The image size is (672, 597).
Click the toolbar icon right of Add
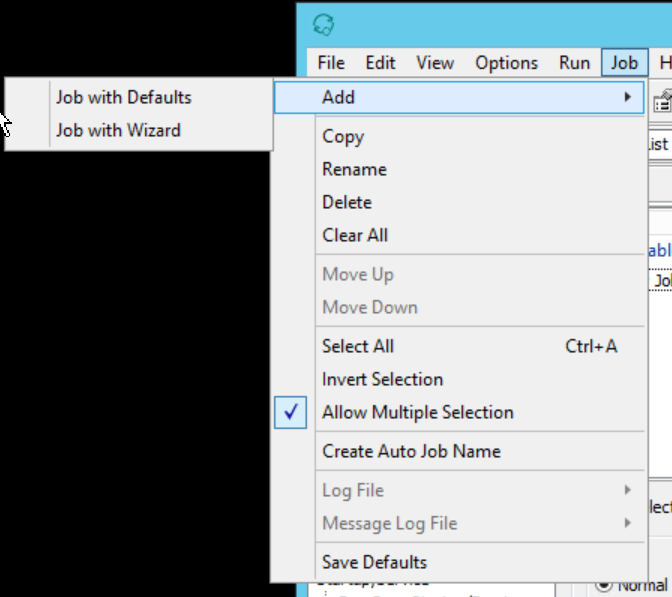click(x=662, y=100)
